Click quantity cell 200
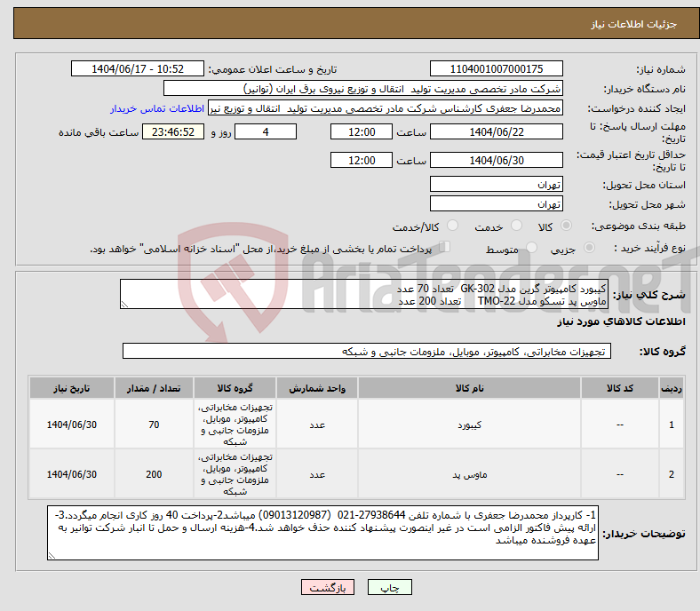 pos(154,474)
